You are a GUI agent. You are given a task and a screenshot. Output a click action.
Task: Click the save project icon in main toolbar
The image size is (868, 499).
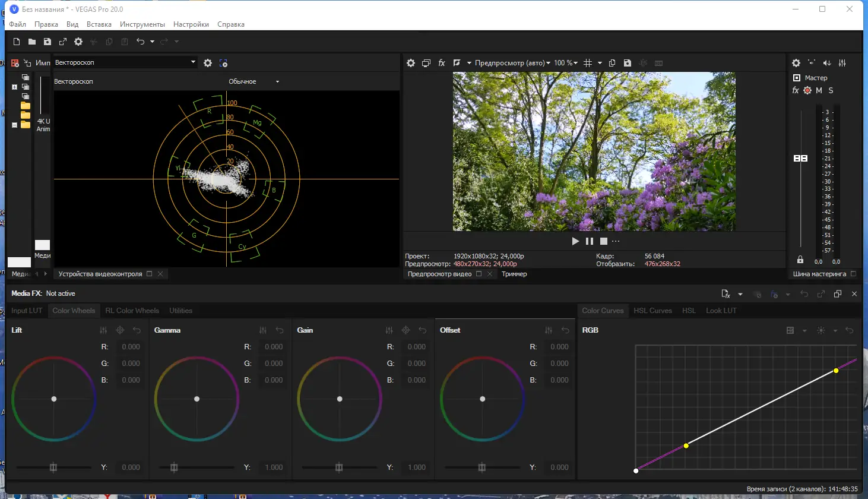[47, 42]
